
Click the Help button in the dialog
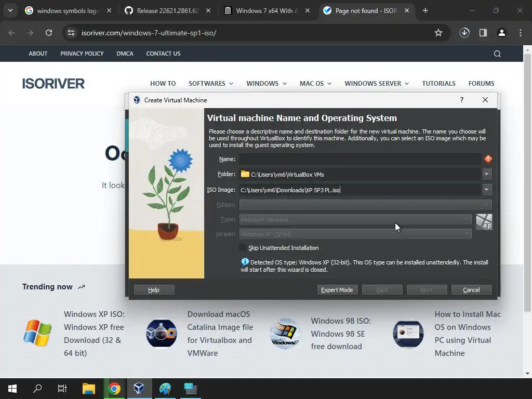pos(154,290)
